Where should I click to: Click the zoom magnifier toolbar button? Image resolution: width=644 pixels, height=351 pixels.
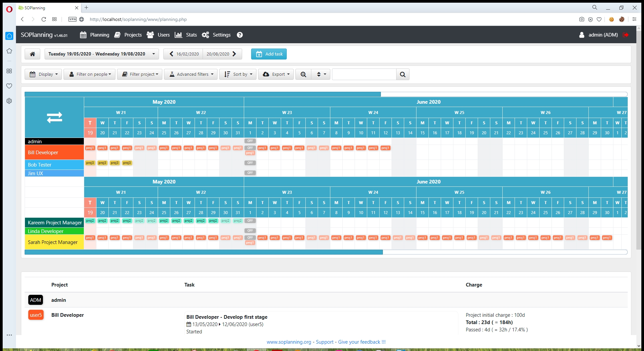coord(303,74)
